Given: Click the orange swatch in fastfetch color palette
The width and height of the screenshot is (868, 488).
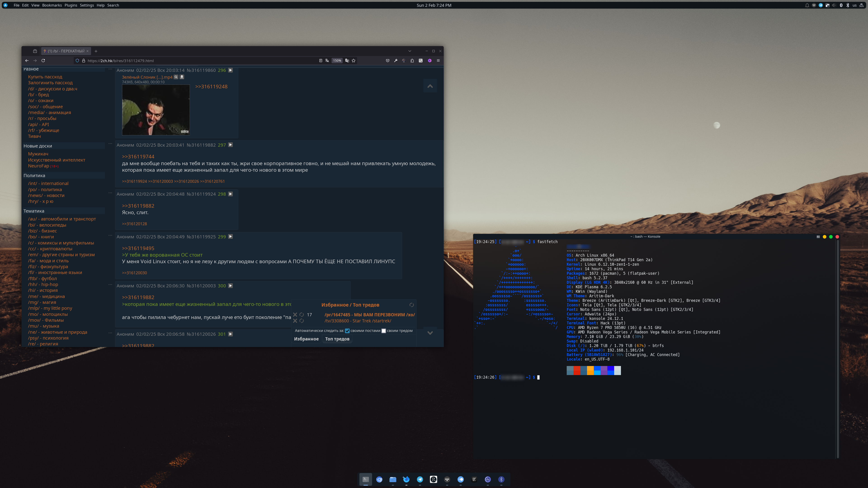Looking at the screenshot, I should [590, 371].
